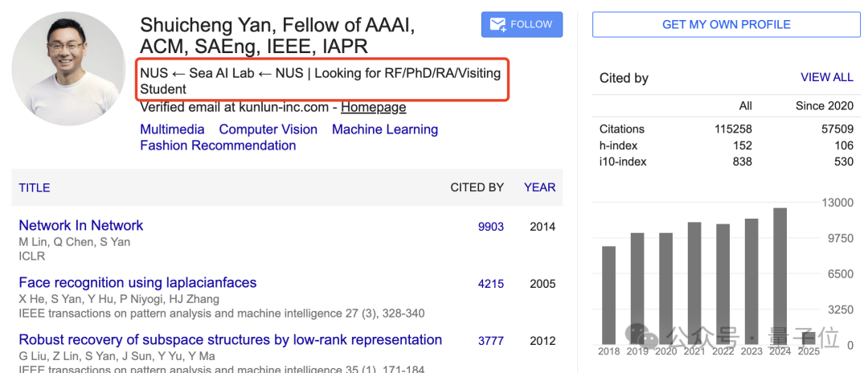Open Robust recovery of subspace structures paper
The height and width of the screenshot is (373, 868).
(230, 340)
